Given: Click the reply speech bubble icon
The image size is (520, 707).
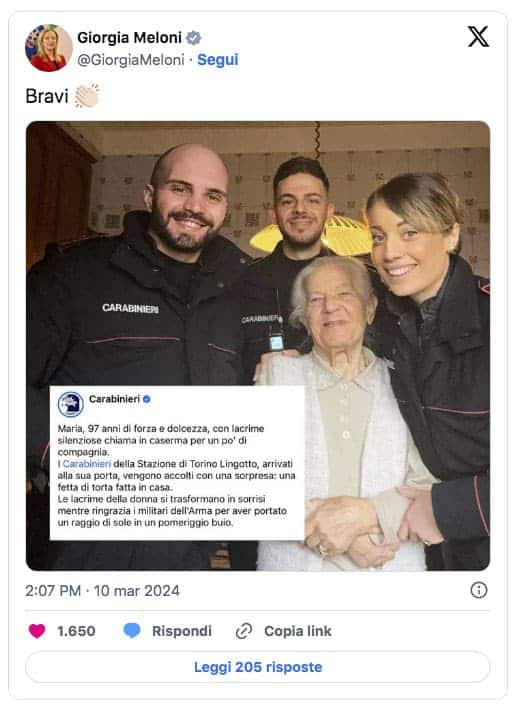Looking at the screenshot, I should click(x=132, y=630).
